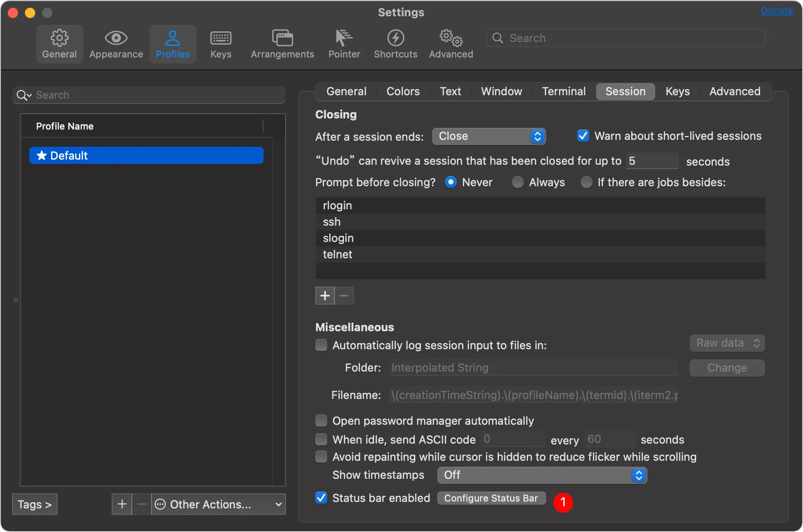Follow the Donate link

(x=776, y=11)
